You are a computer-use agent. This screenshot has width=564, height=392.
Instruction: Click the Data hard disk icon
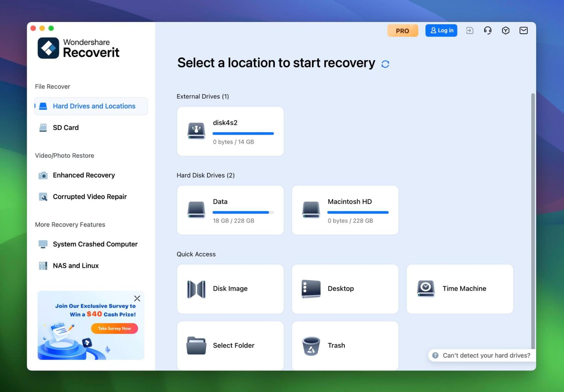point(196,210)
